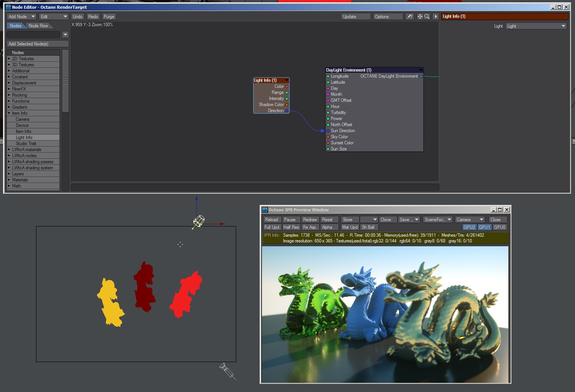Click Add Selected Node(s) button

coord(38,44)
